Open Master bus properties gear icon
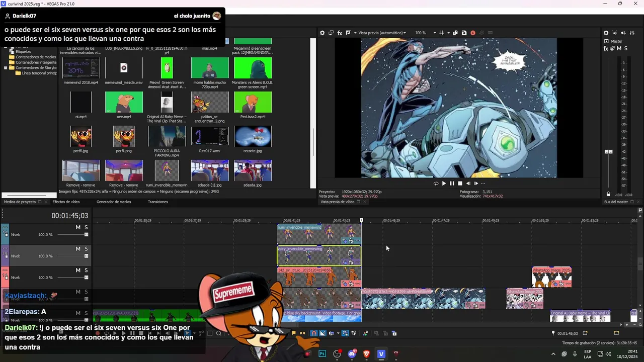 point(606,33)
